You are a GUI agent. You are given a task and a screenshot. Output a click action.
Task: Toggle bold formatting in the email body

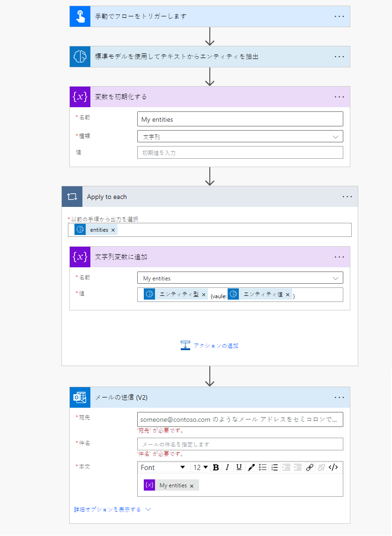[215, 467]
